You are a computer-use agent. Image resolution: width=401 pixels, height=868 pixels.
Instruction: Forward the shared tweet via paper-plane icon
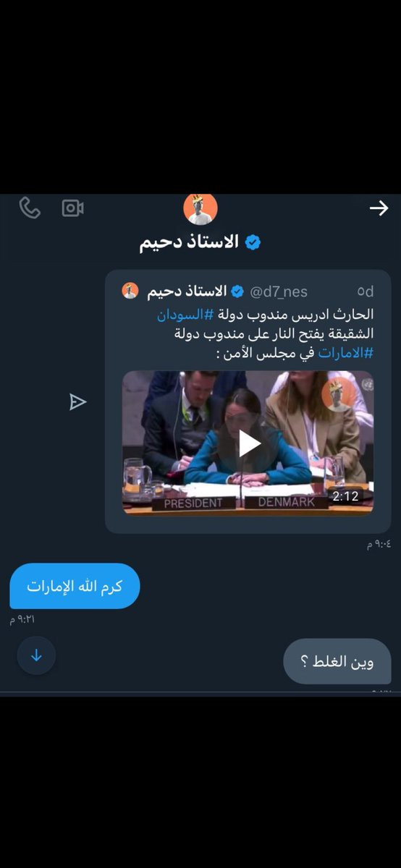tap(78, 402)
